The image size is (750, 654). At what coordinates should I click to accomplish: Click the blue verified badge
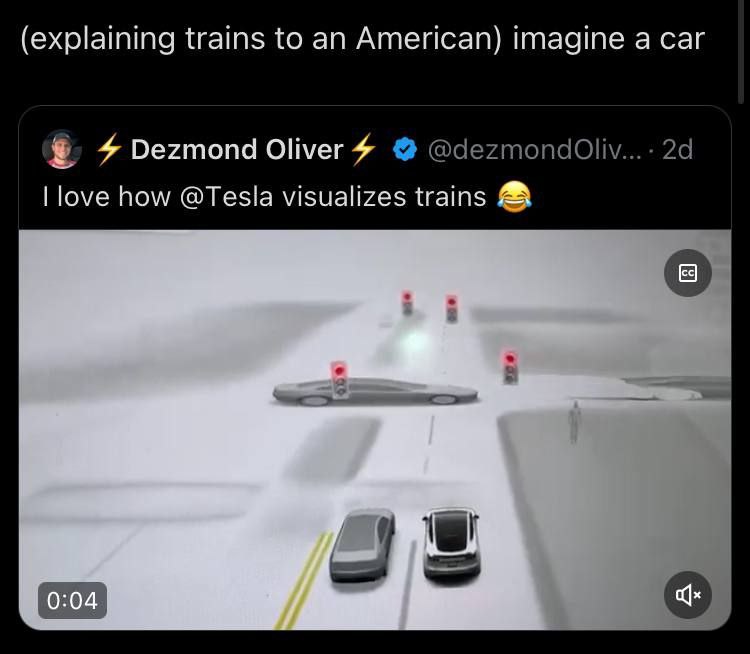405,149
